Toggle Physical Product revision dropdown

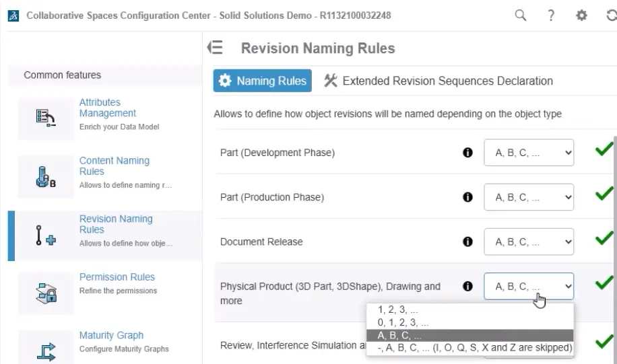(529, 286)
